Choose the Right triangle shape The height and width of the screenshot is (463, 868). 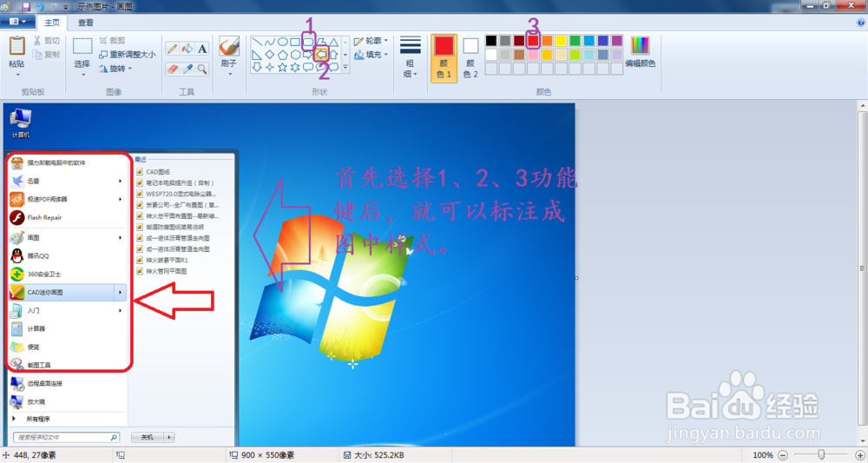tap(257, 55)
